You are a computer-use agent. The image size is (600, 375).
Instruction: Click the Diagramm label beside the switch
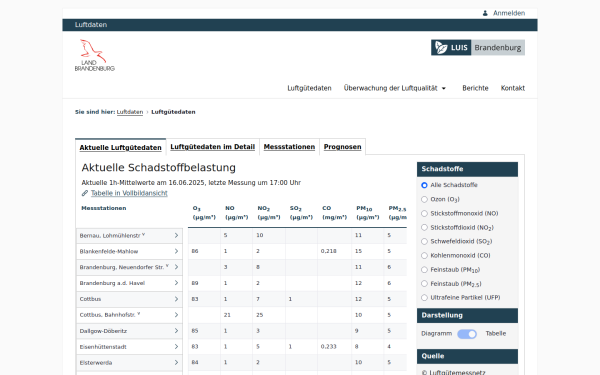(x=436, y=334)
